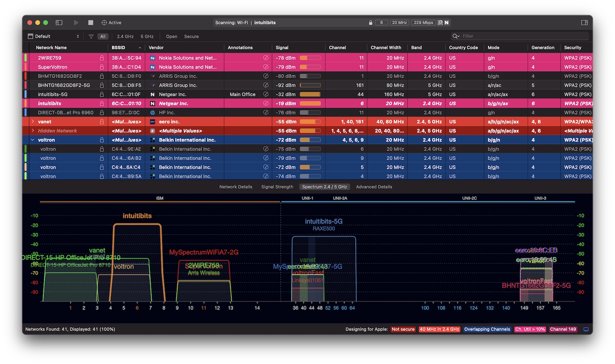Image resolution: width=615 pixels, height=364 pixels.
Task: Click the blue color swatch of intuitibits-5G
Action: coord(25,94)
